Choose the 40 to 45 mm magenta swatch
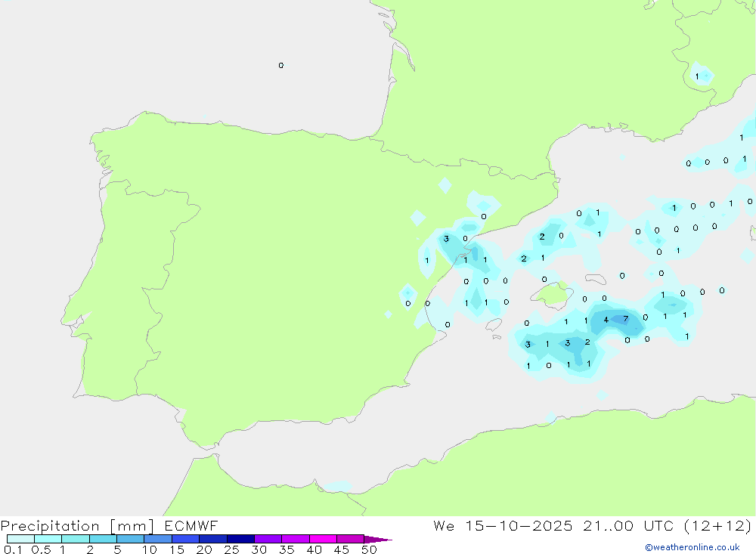 (x=323, y=539)
